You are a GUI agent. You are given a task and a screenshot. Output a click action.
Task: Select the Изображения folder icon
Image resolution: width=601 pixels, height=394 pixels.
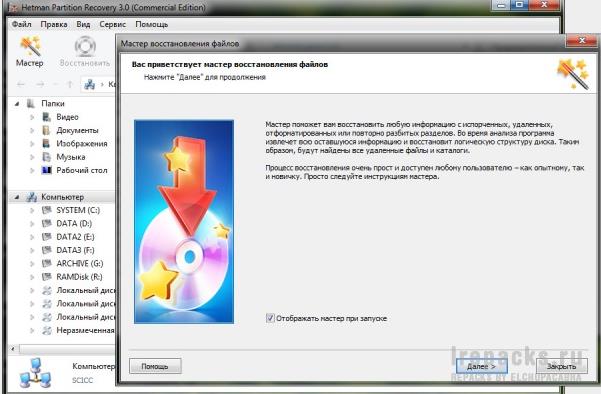[46, 143]
